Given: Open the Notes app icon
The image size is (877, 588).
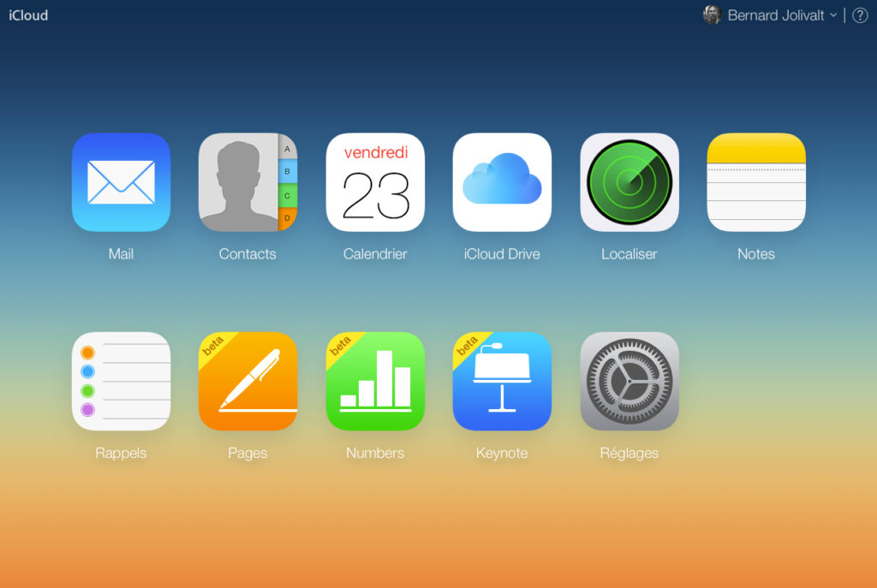Looking at the screenshot, I should click(756, 182).
